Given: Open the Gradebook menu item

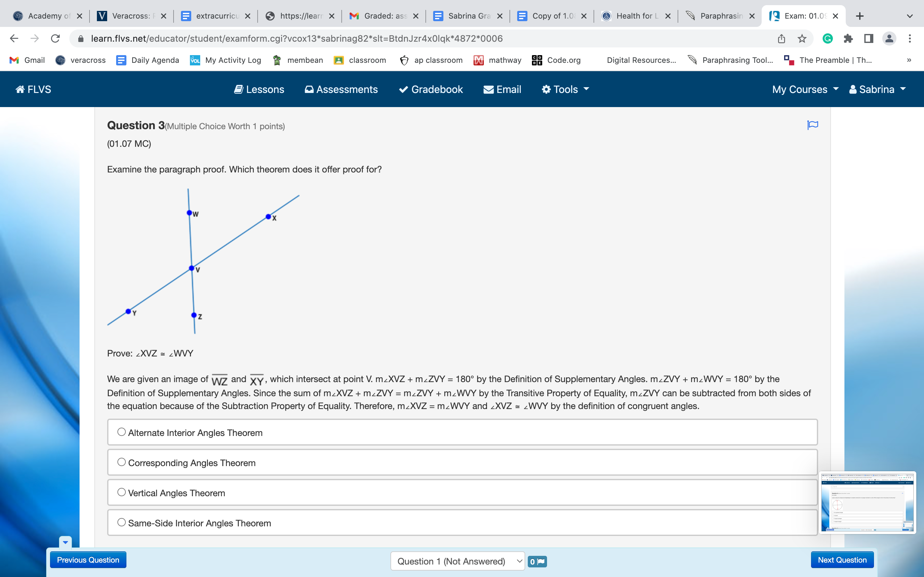Looking at the screenshot, I should coord(431,89).
